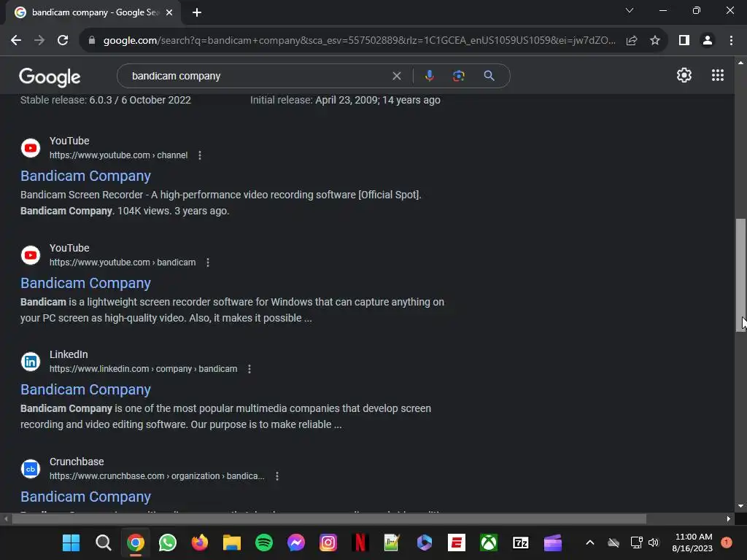This screenshot has height=560, width=747.
Task: Launch Firefox from the taskbar
Action: click(x=200, y=542)
